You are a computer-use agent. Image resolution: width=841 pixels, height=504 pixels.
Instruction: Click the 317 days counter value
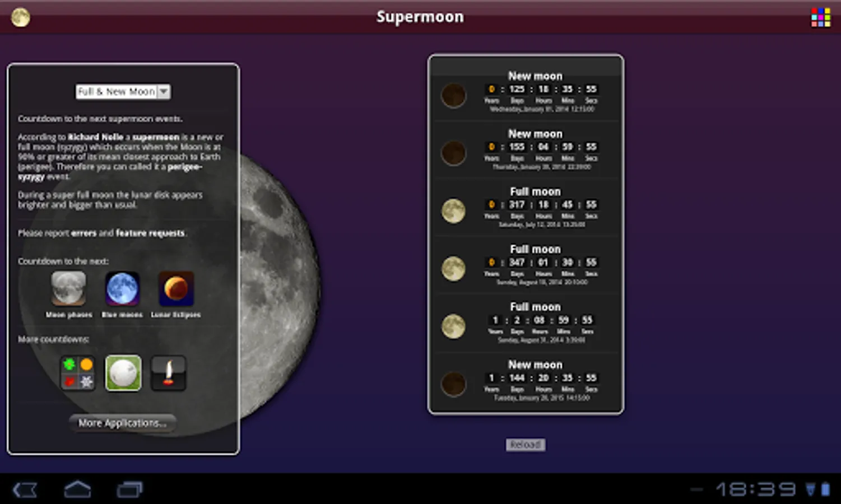click(517, 204)
